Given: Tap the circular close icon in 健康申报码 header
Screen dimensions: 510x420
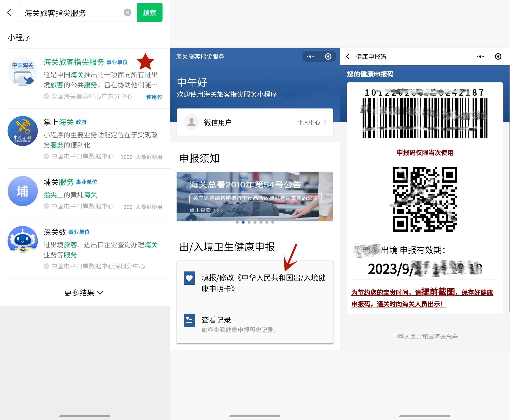Looking at the screenshot, I should 498,57.
